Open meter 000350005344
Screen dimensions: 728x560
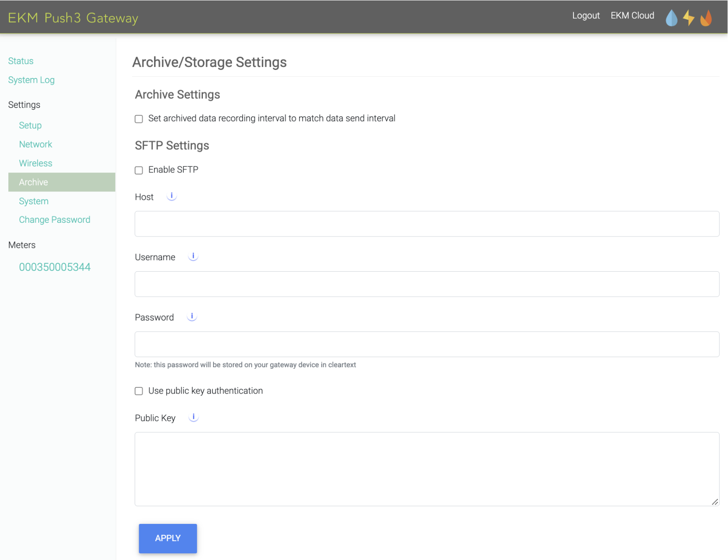[55, 267]
